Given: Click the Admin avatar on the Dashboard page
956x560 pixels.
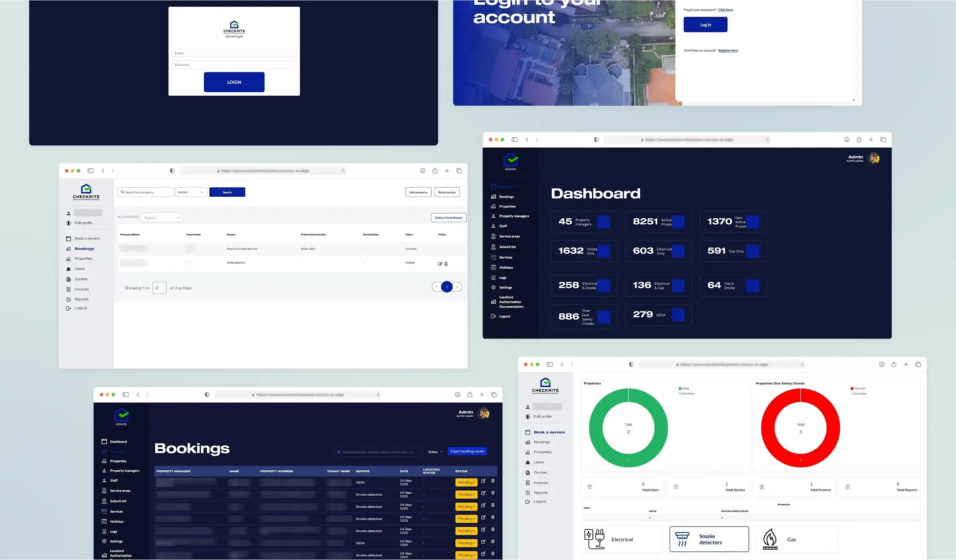Looking at the screenshot, I should point(874,158).
